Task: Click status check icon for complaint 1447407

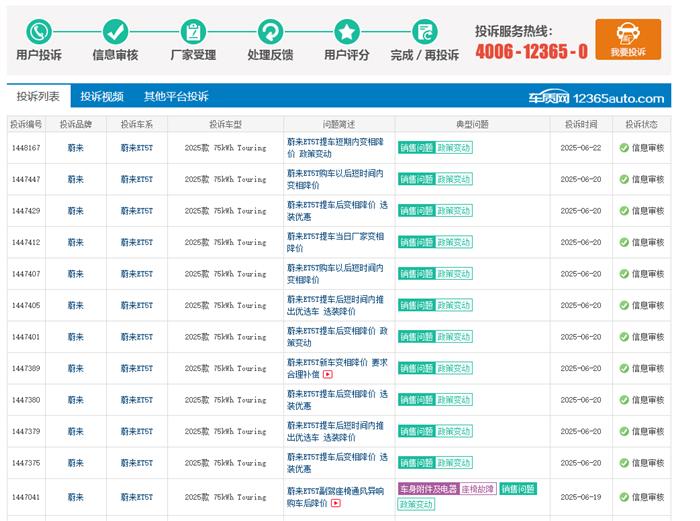Action: tap(624, 274)
